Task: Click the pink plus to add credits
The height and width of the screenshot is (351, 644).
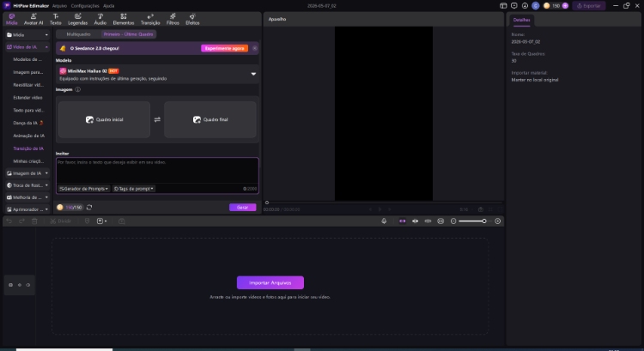Action: [565, 6]
